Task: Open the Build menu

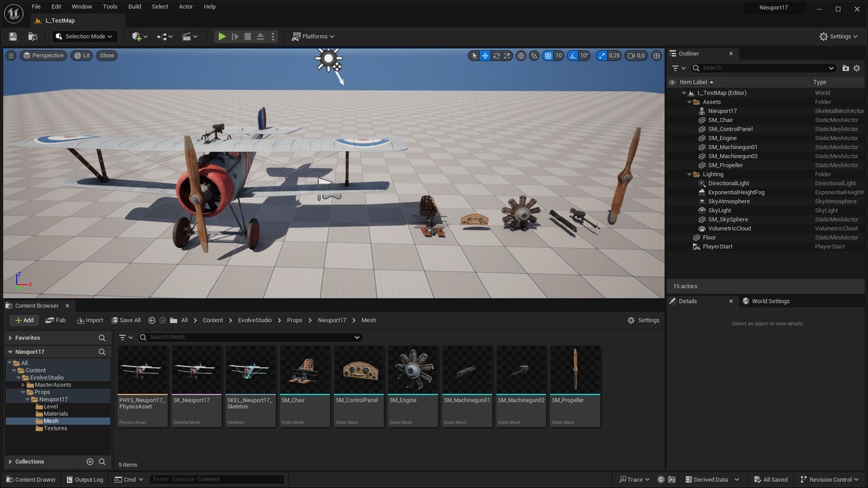Action: coord(135,7)
